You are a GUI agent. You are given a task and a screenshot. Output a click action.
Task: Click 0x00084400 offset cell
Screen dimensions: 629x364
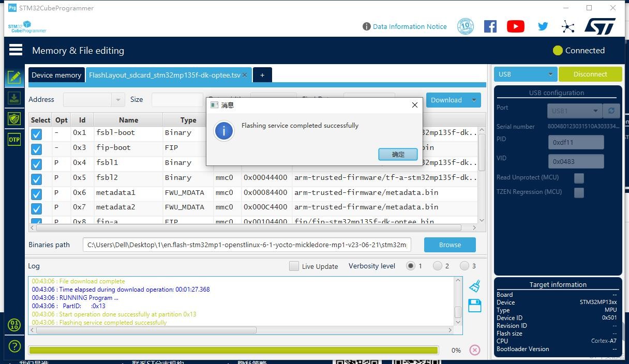(265, 192)
